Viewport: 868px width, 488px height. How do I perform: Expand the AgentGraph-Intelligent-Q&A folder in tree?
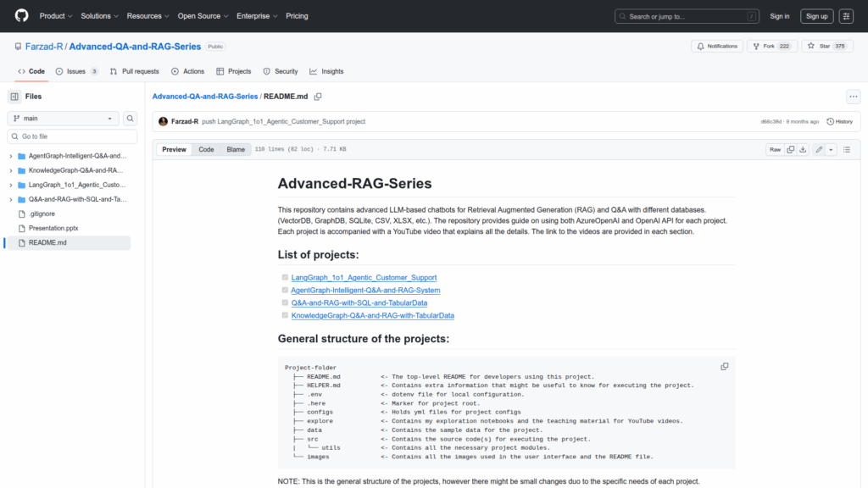point(11,156)
